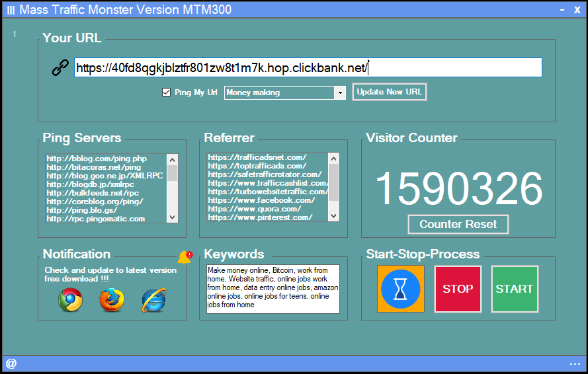Click the Update New URL button
Screen dimensions: 588x374
[x=390, y=92]
